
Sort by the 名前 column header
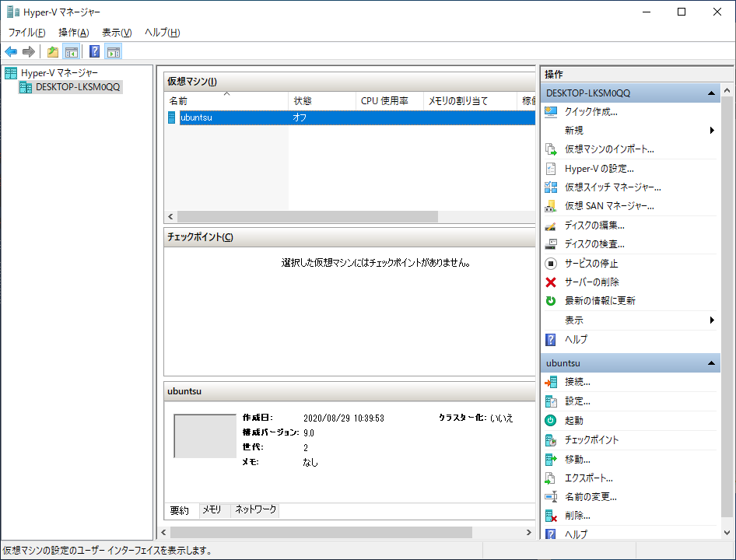226,101
